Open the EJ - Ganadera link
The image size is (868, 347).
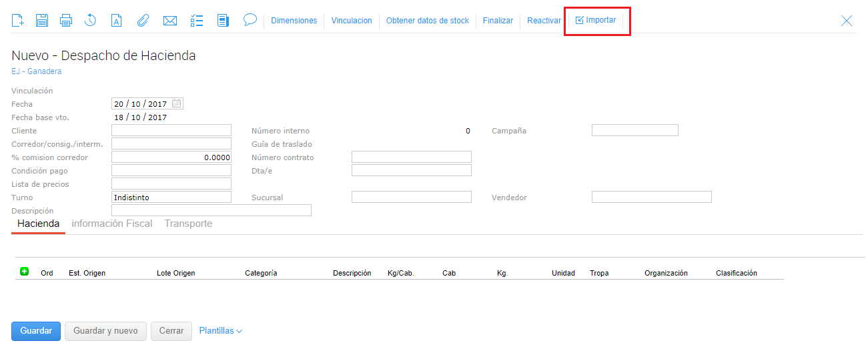[37, 71]
